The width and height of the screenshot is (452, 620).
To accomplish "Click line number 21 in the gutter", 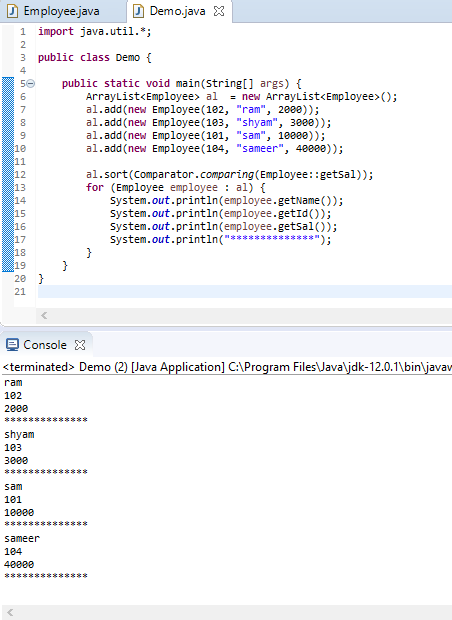I will [x=20, y=291].
